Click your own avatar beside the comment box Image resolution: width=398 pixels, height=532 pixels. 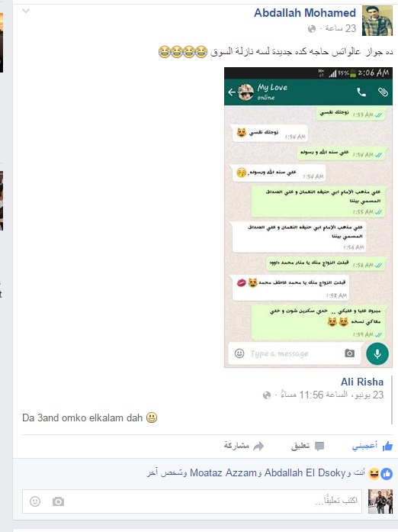380,501
